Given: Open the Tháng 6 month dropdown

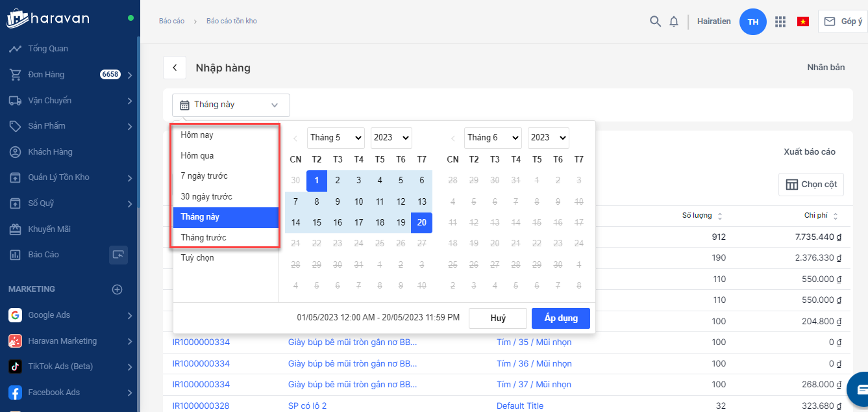Looking at the screenshot, I should click(493, 138).
